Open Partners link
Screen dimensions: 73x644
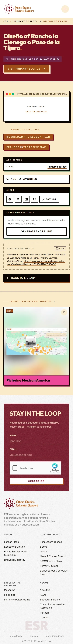coord(45,612)
